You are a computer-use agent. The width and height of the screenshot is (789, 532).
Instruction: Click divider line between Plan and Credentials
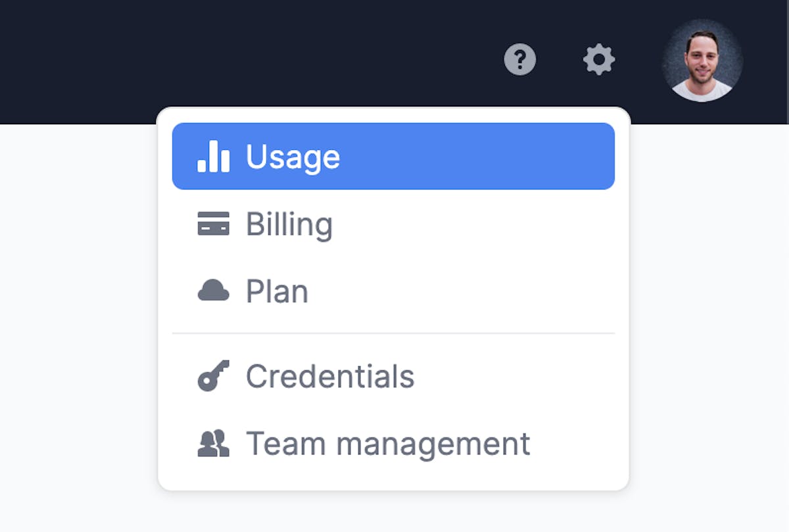click(x=393, y=333)
